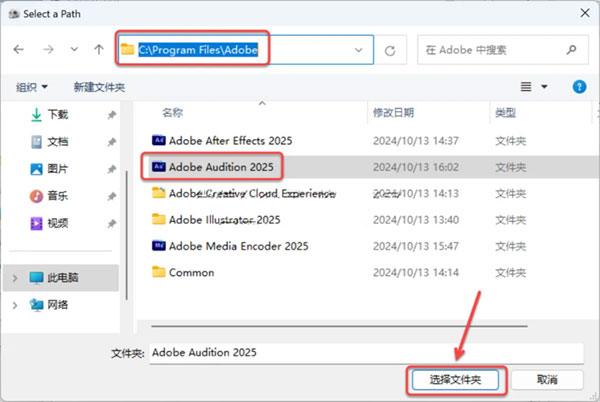
Task: Expand the address bar history dropdown
Action: point(359,50)
